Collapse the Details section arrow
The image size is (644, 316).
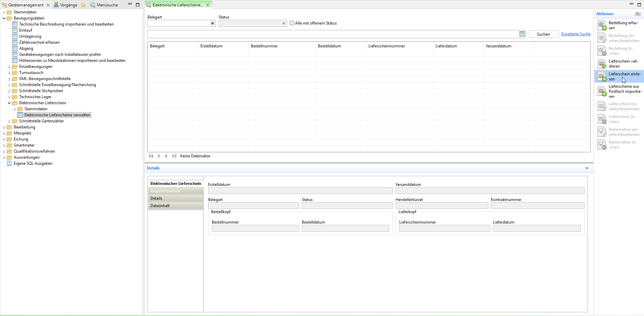point(587,168)
